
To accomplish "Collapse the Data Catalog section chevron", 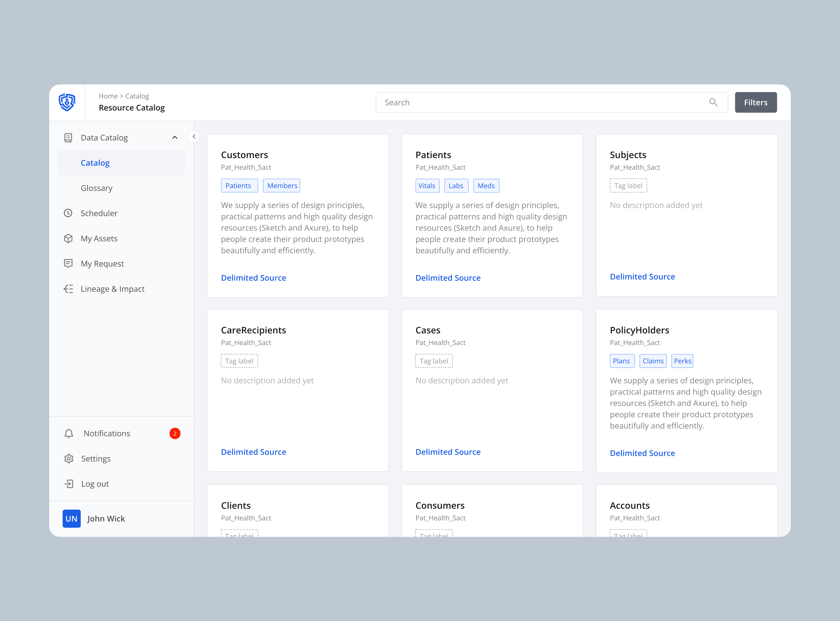I will (x=175, y=138).
